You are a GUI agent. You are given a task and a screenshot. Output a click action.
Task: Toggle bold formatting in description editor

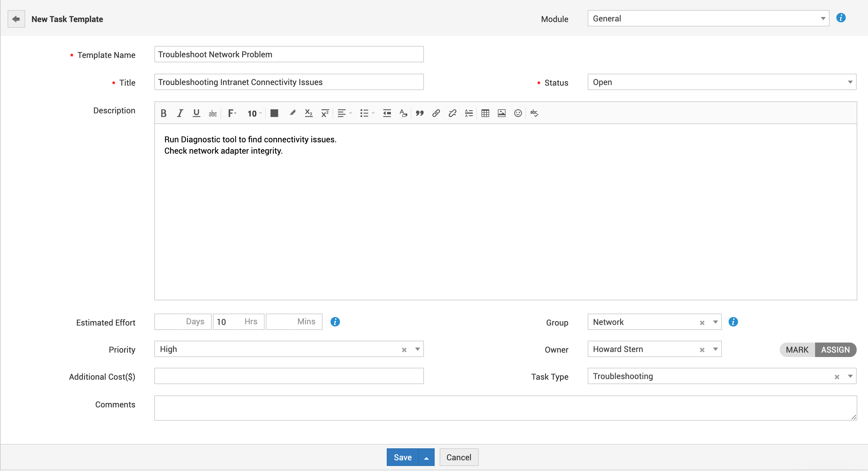tap(163, 113)
